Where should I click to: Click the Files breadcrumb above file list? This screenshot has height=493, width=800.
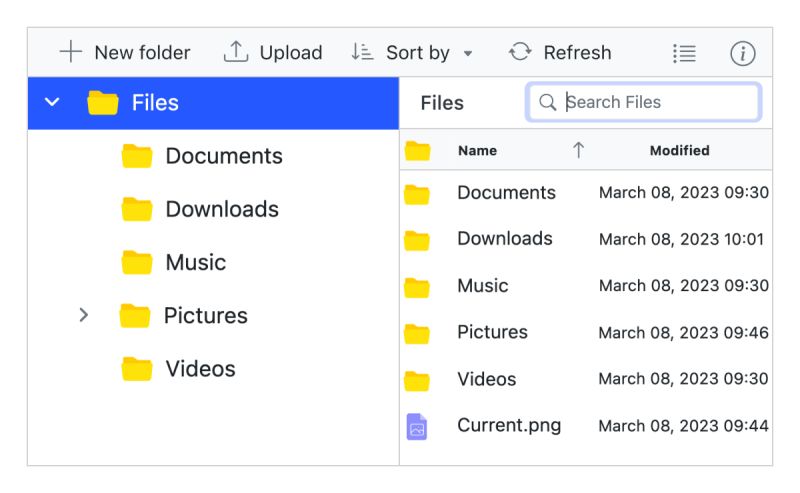coord(442,103)
